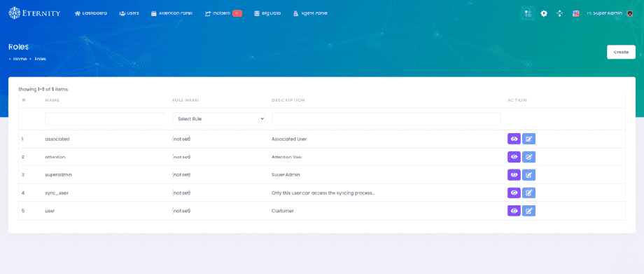The image size is (644, 274).
Task: Click the Roles page title
Action: tap(18, 47)
